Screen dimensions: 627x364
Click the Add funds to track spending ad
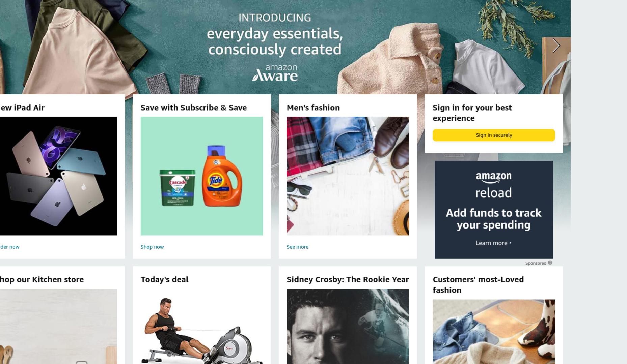pyautogui.click(x=494, y=210)
